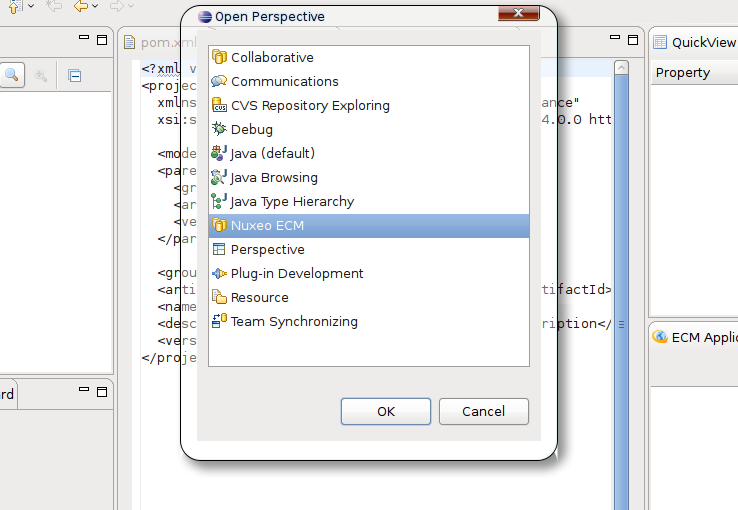Click the disabled zoom icon in left panel
738x510 pixels.
pyautogui.click(x=41, y=75)
